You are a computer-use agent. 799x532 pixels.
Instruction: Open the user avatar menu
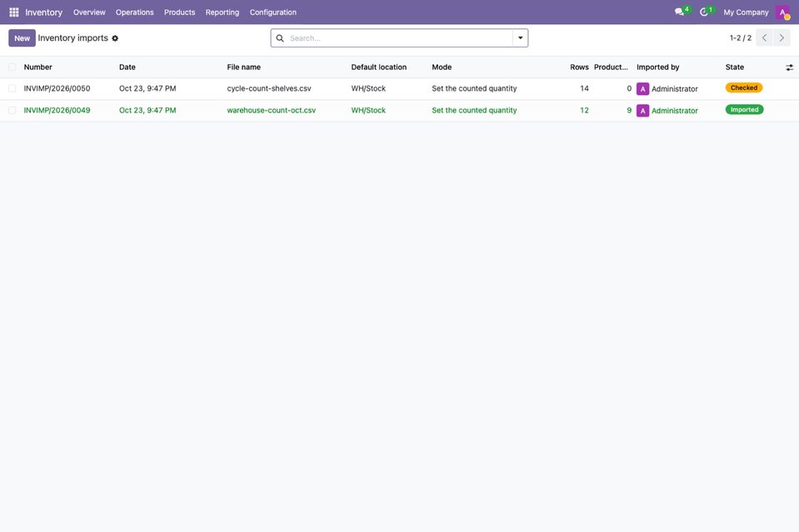coord(782,12)
